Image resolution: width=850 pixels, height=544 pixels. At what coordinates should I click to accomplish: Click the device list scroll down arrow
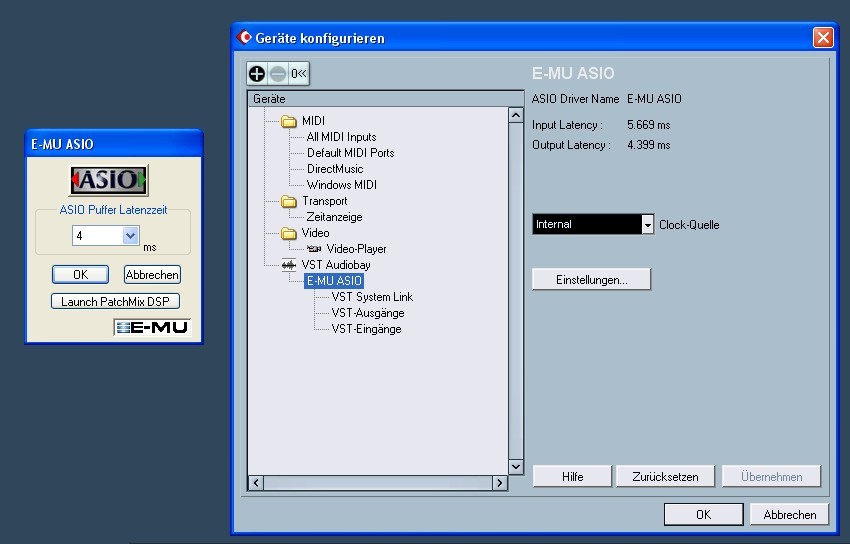click(516, 467)
